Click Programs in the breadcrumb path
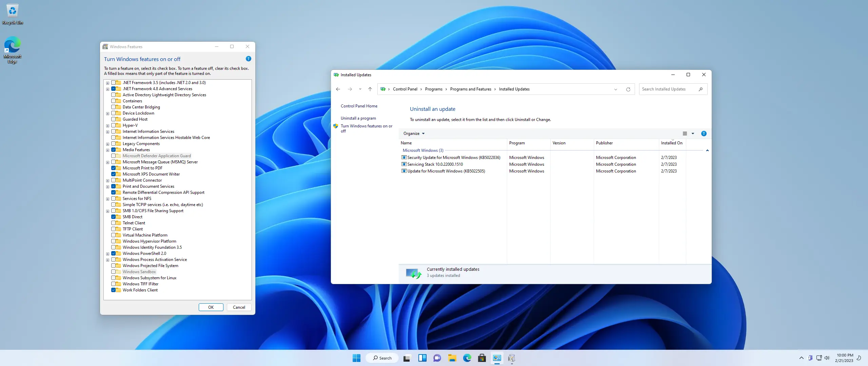The width and height of the screenshot is (868, 366). tap(433, 89)
